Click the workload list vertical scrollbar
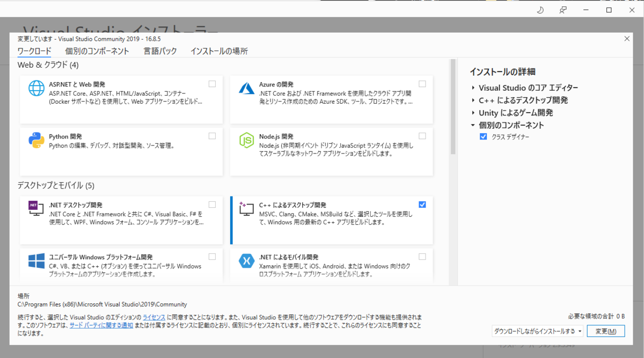 (x=453, y=107)
